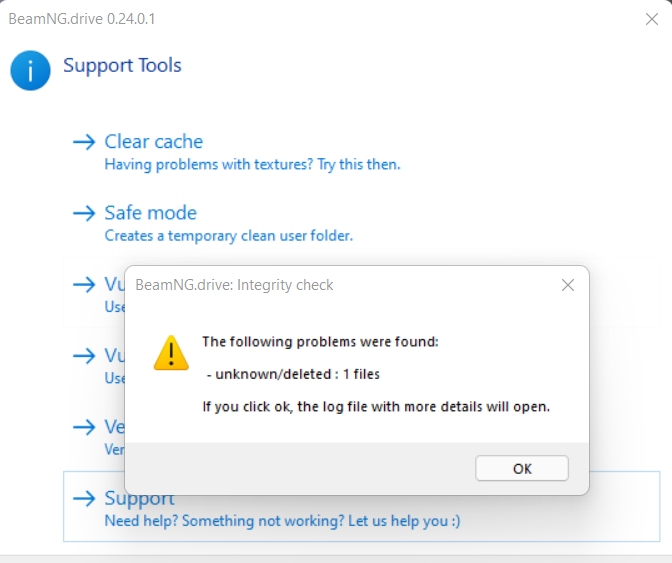This screenshot has width=672, height=563.
Task: Click the arrow icon next to Clear cache
Action: (x=84, y=142)
